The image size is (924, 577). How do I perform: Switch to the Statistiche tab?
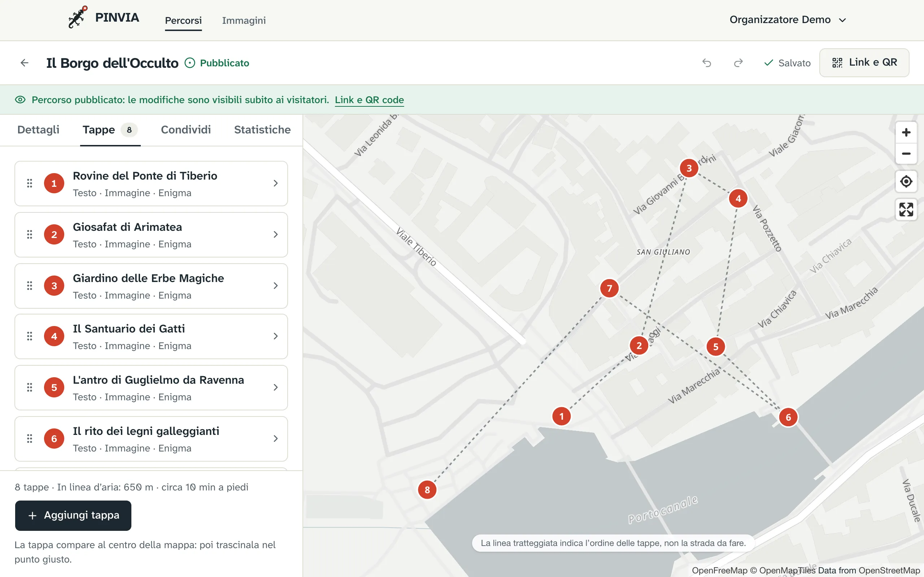coord(262,130)
